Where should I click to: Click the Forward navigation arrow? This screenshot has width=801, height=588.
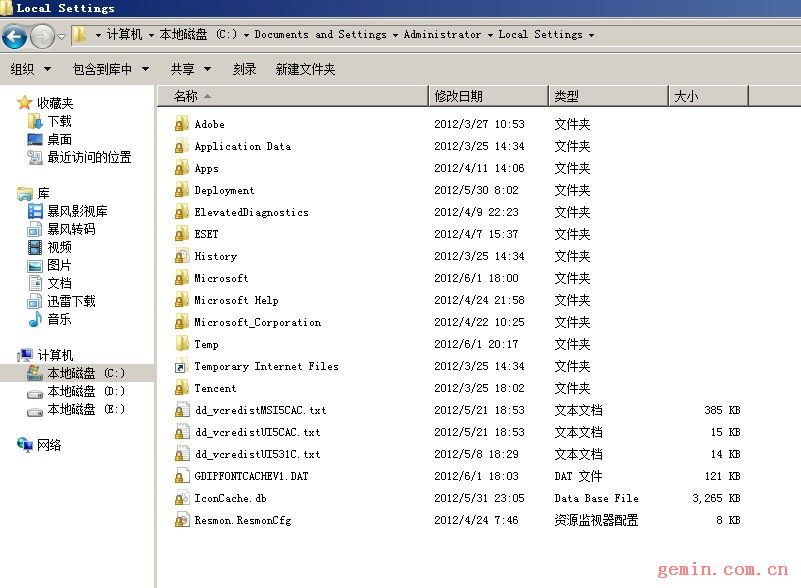click(x=42, y=36)
